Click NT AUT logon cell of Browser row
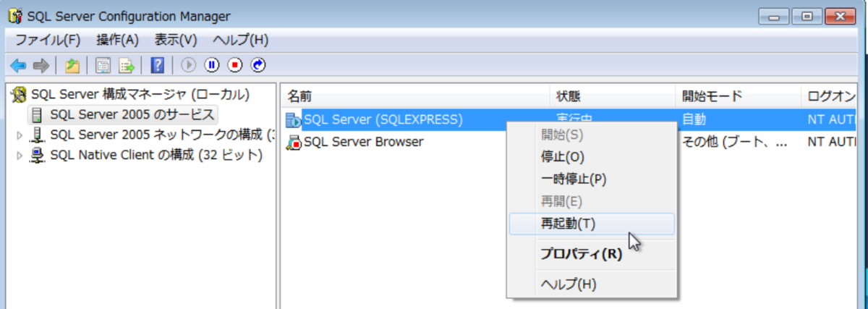The height and width of the screenshot is (309, 868). tap(832, 142)
